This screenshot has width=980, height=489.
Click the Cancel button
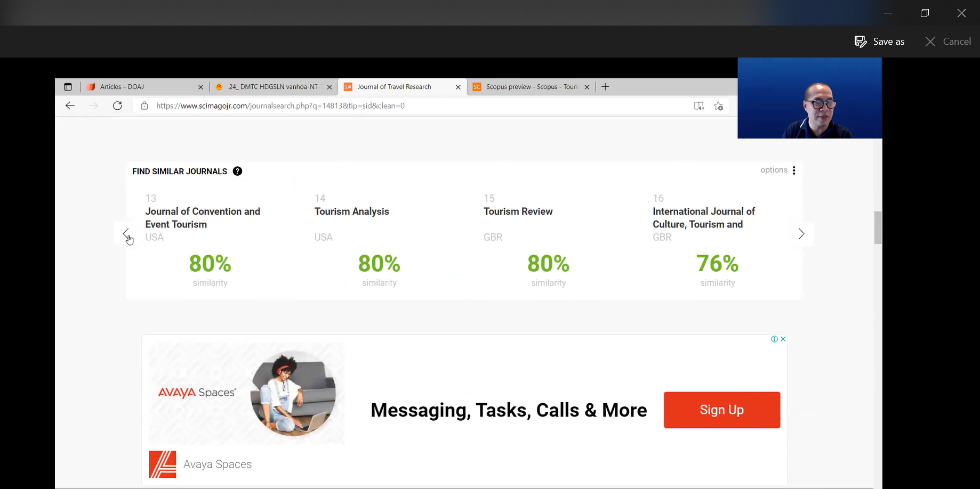click(948, 42)
